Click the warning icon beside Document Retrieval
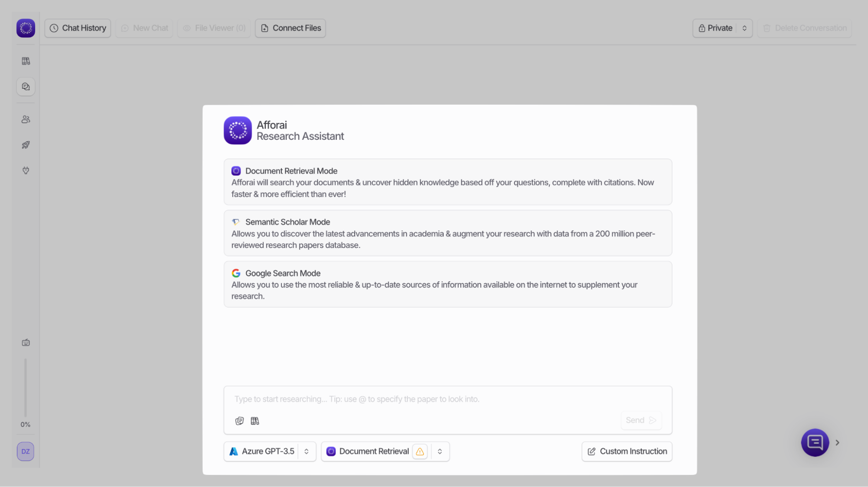The height and width of the screenshot is (487, 868). (x=419, y=451)
